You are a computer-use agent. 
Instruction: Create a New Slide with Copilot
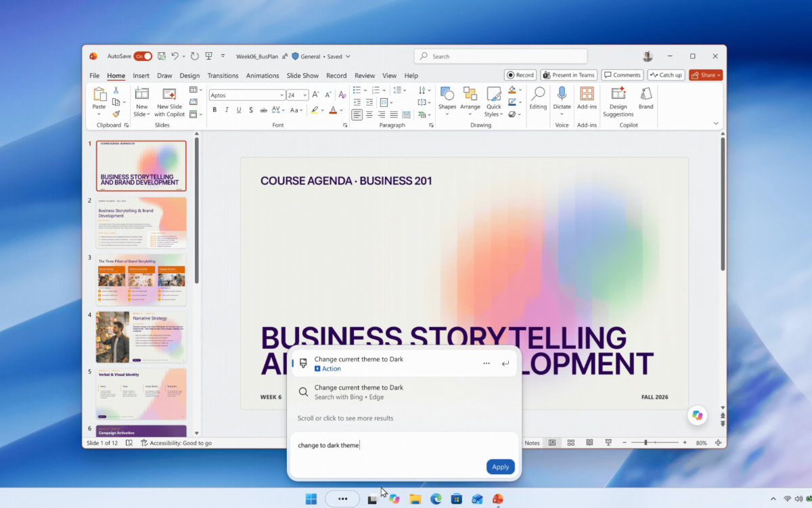pos(169,102)
